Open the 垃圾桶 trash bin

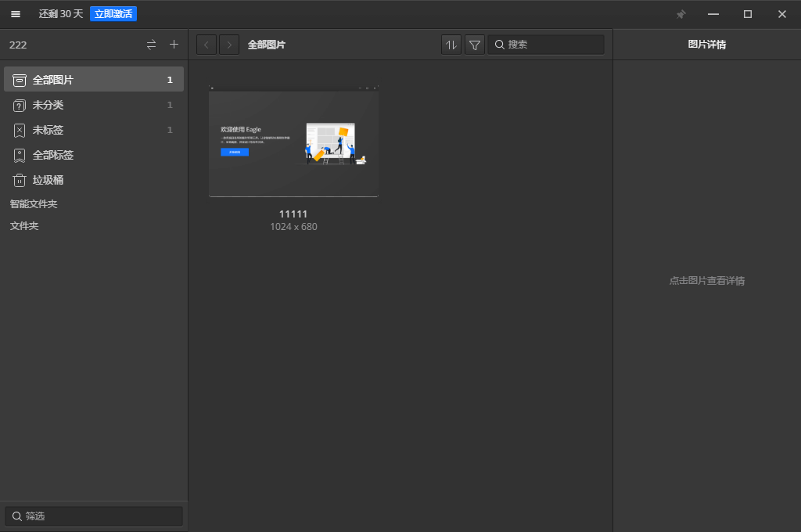(x=48, y=180)
